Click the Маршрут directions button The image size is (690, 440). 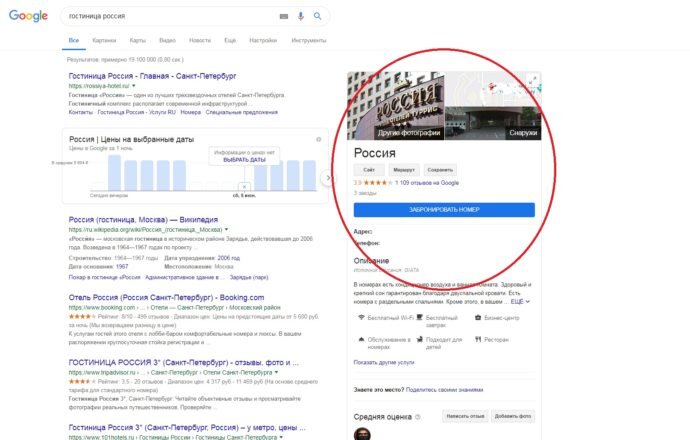point(404,170)
